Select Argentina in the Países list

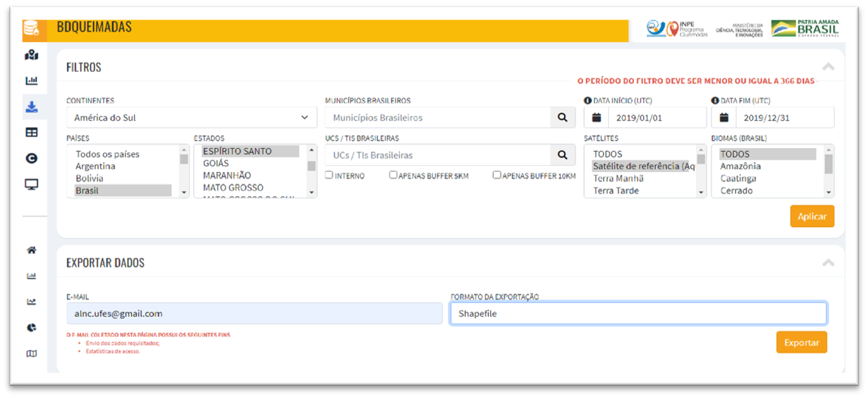pyautogui.click(x=95, y=166)
